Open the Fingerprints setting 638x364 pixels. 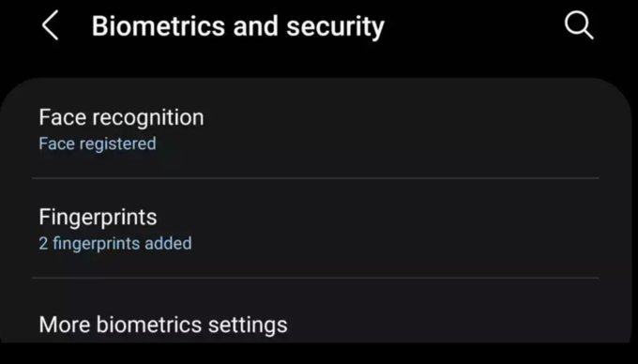315,228
